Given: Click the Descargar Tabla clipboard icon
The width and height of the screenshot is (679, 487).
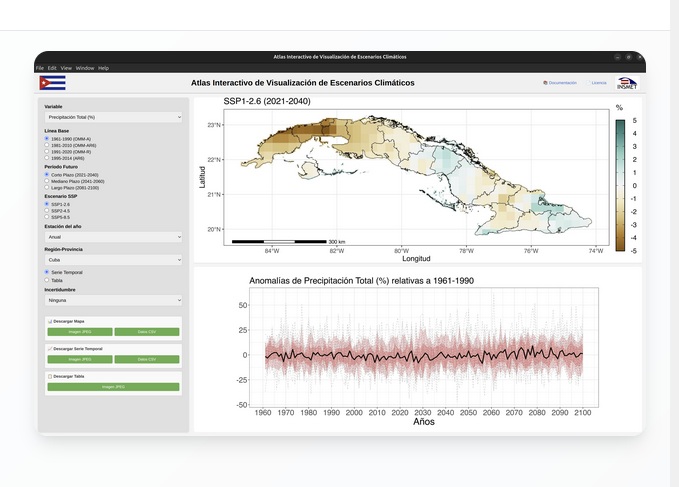Looking at the screenshot, I should click(50, 376).
